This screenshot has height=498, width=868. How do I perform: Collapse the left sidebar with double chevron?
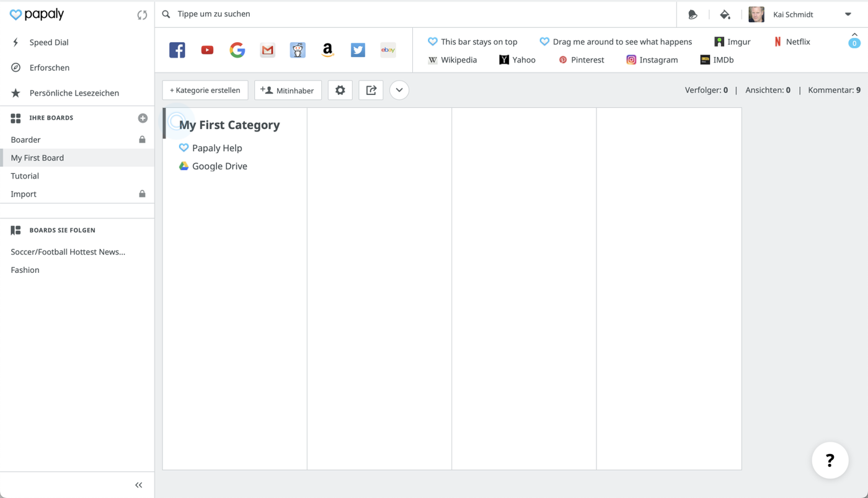(x=138, y=485)
